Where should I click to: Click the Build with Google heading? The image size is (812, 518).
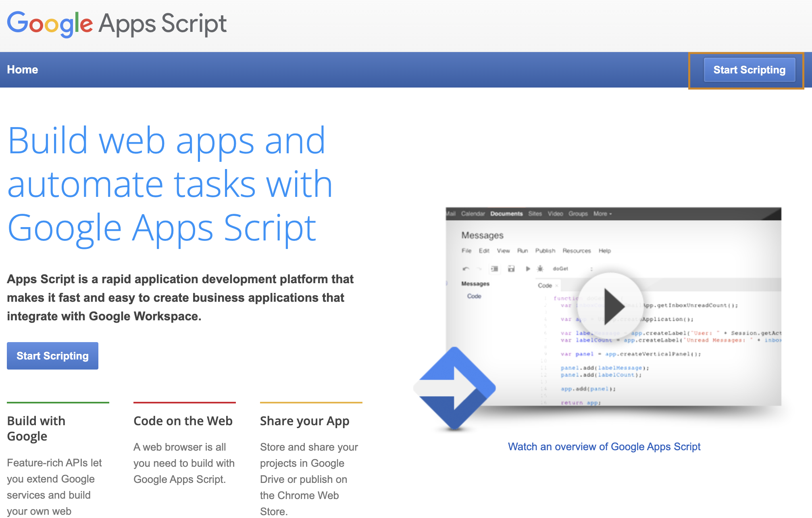(x=36, y=428)
